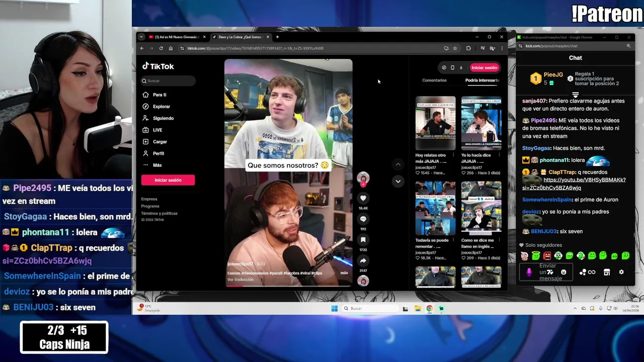Open the Windows Start menu
The width and height of the screenshot is (644, 362).
(x=334, y=308)
